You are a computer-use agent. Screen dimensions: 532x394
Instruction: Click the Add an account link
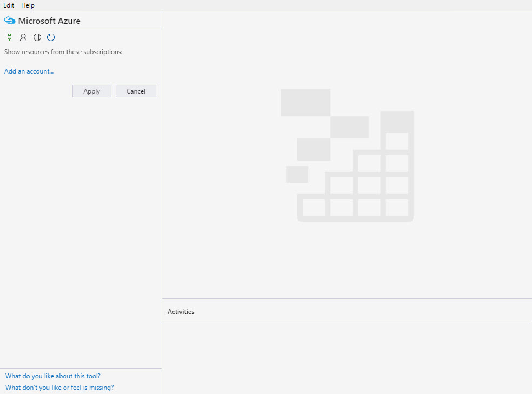coord(29,71)
